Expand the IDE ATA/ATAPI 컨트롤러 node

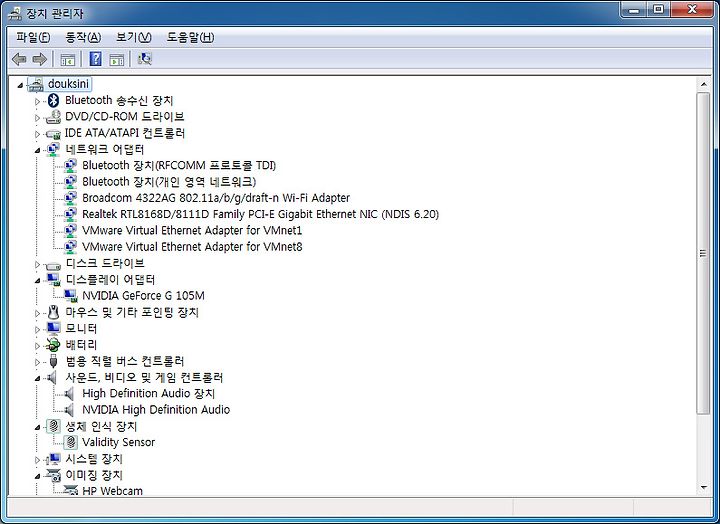tap(38, 134)
